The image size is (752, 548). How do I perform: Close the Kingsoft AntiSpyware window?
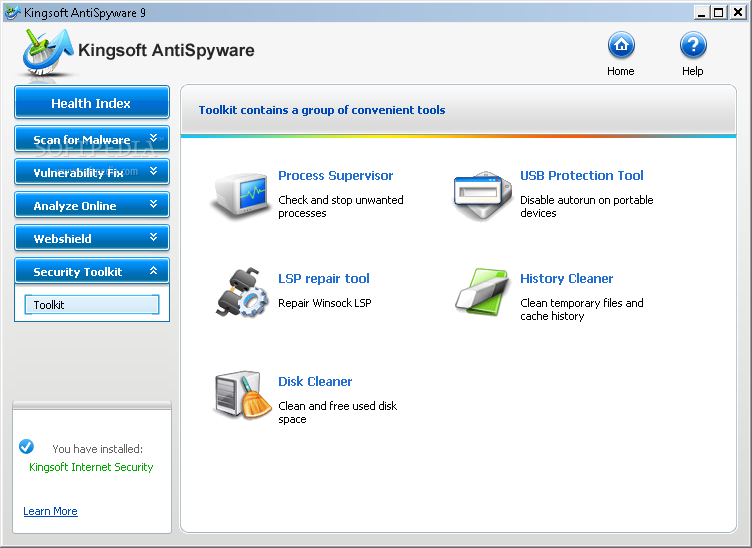click(x=738, y=12)
